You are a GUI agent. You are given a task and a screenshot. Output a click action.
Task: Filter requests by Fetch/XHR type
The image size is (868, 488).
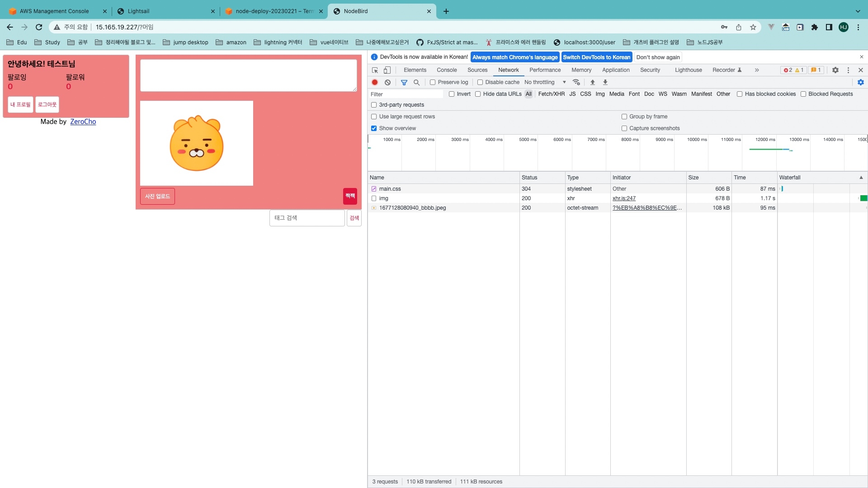click(x=551, y=94)
